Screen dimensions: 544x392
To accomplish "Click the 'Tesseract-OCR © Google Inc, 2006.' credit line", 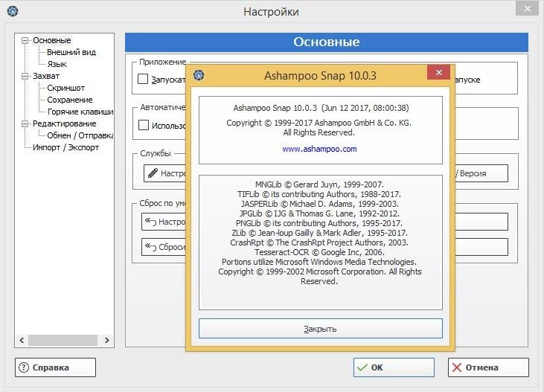I will 319,252.
